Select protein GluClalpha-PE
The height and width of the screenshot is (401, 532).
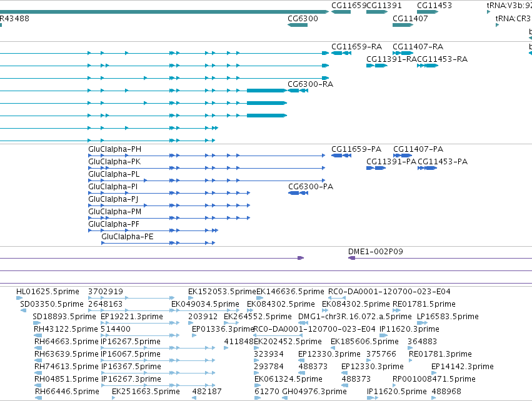click(128, 237)
